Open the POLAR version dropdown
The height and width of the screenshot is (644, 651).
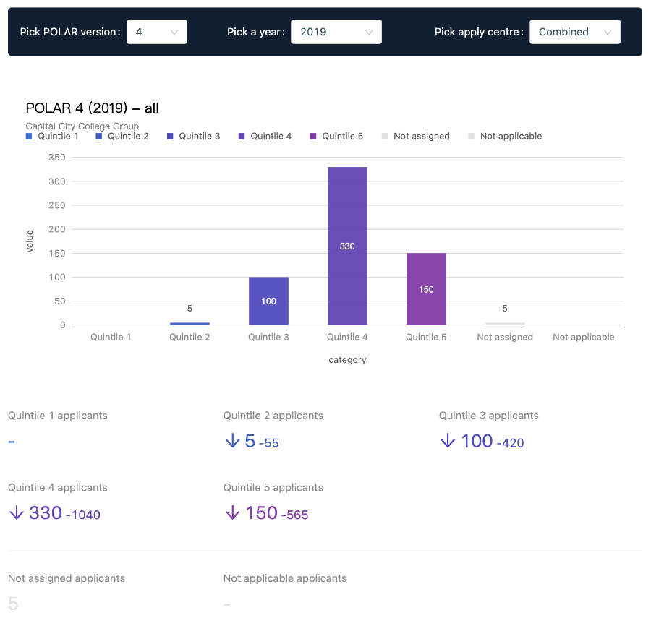[x=156, y=32]
